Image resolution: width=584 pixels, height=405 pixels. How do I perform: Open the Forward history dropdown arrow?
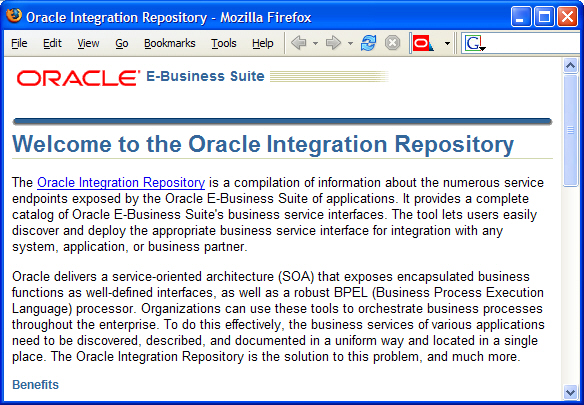point(350,44)
